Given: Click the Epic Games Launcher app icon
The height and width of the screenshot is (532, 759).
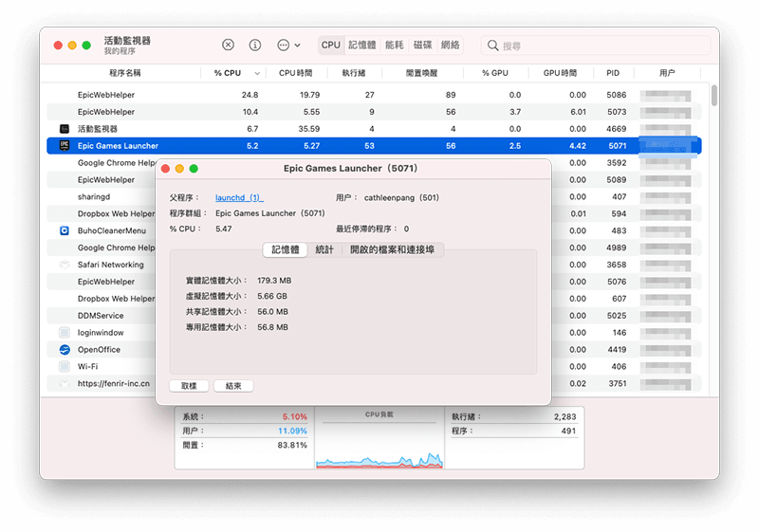Looking at the screenshot, I should point(65,145).
